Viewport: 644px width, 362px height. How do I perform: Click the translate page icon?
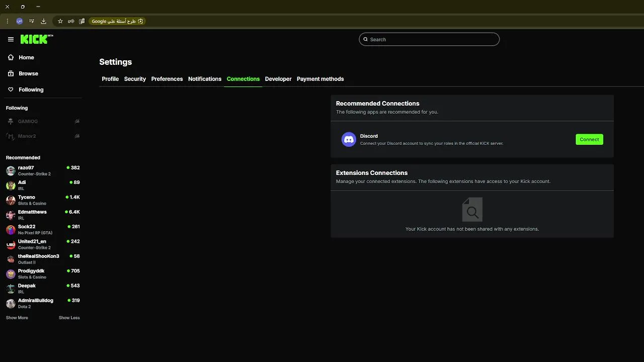point(82,21)
